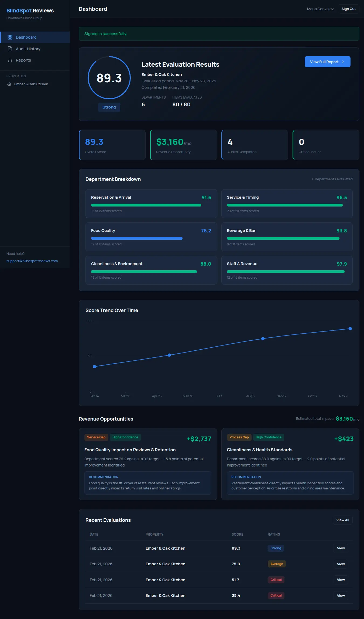Viewport: 364px width, 619px height.
Task: Click the Critical badge for score 35.4
Action: [276, 596]
